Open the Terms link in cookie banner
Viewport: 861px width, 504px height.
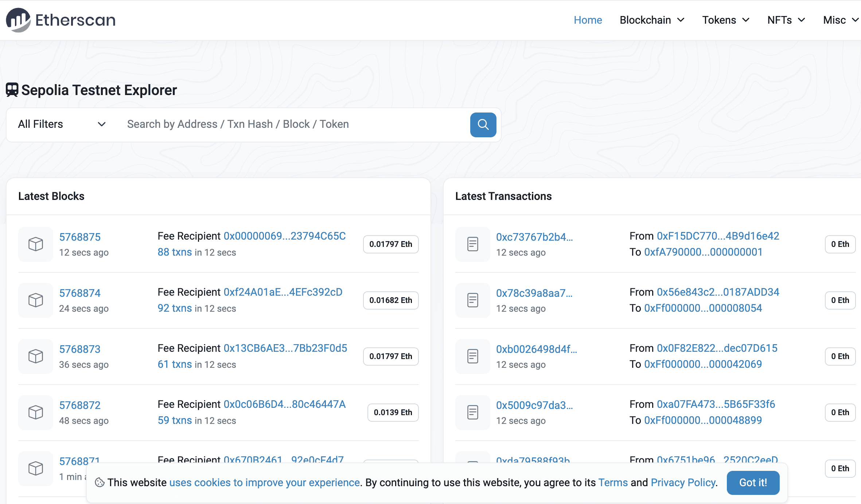pyautogui.click(x=613, y=483)
